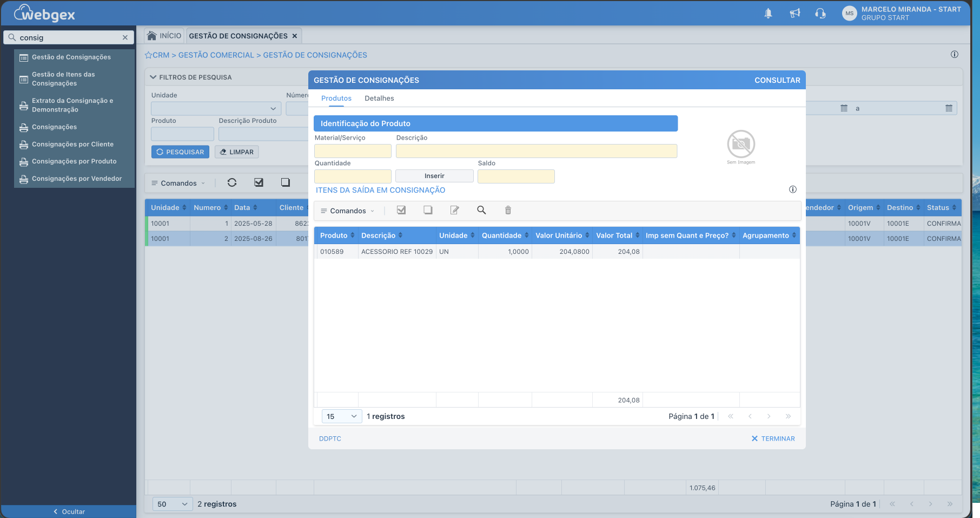Collapse the Filtros de Pesquisa section
The image size is (980, 518).
pos(153,77)
